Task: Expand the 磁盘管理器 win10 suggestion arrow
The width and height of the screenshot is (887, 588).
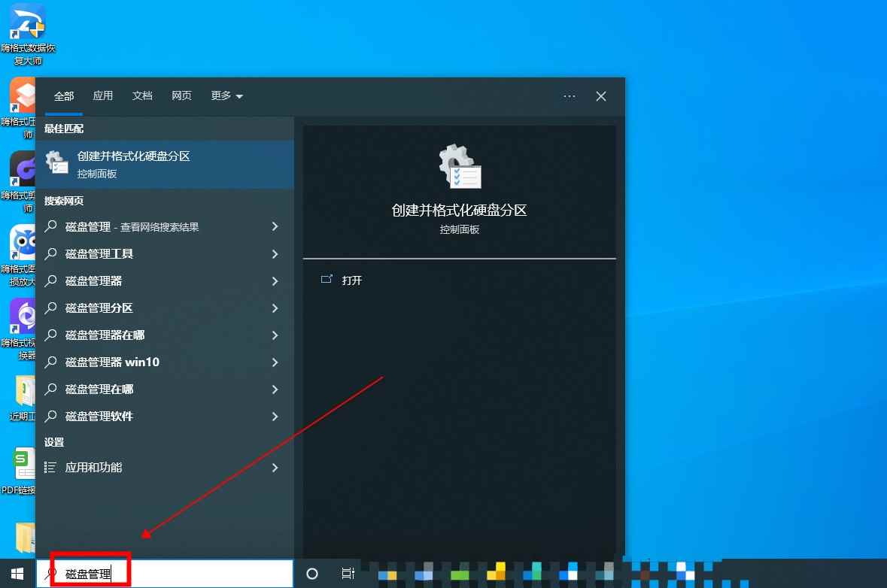Action: (x=275, y=362)
